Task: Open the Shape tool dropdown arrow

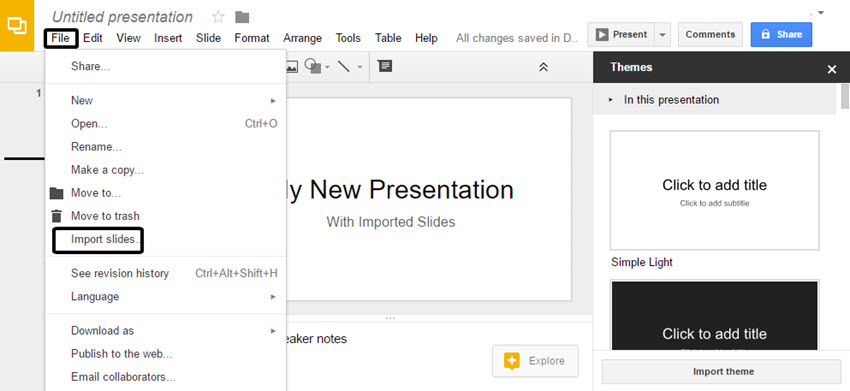Action: click(x=327, y=67)
